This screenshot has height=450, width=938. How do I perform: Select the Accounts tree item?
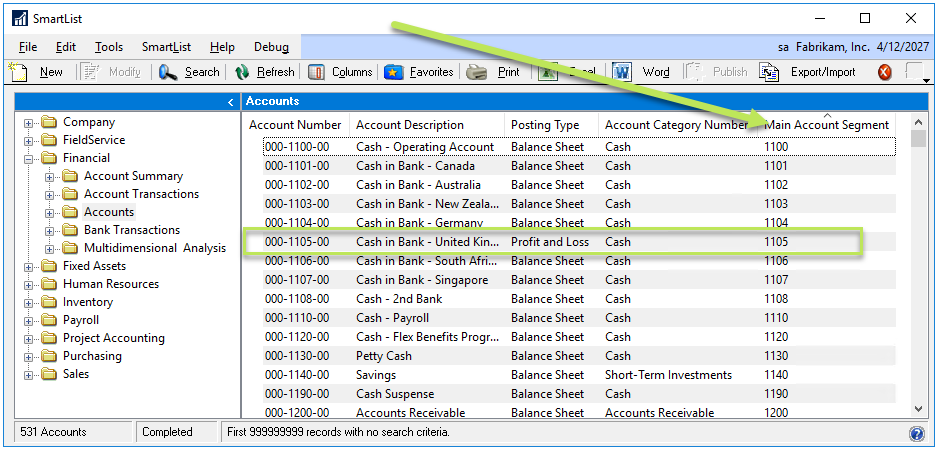click(109, 212)
